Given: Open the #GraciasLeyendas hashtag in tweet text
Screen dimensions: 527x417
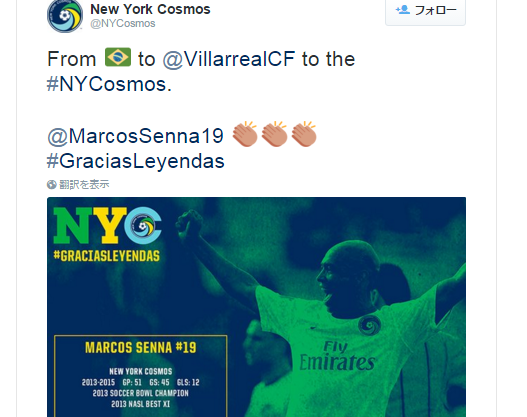Looking at the screenshot, I should pos(136,161).
